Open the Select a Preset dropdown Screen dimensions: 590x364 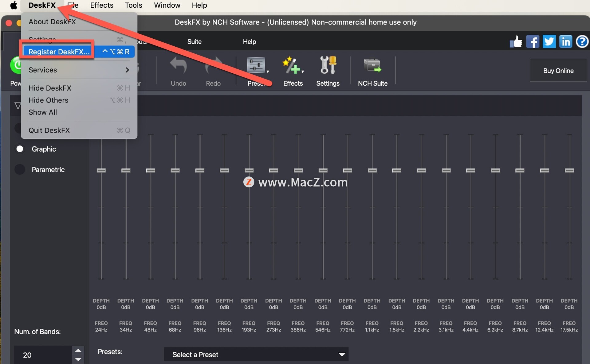tap(256, 354)
